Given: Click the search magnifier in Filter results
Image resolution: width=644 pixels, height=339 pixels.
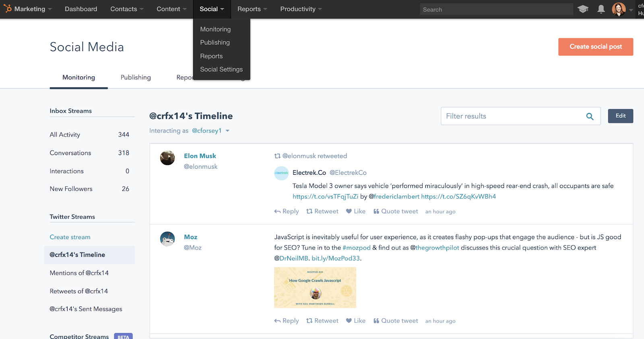Looking at the screenshot, I should pos(590,116).
